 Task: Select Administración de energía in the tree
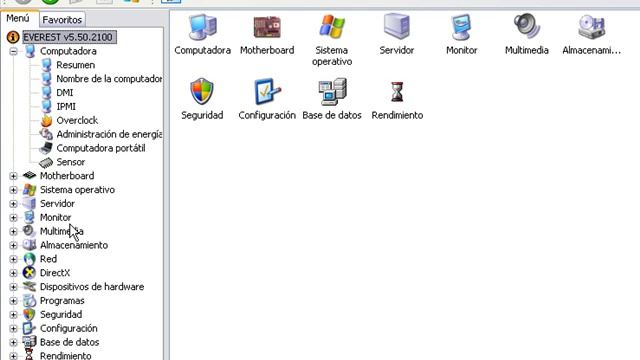pos(109,134)
